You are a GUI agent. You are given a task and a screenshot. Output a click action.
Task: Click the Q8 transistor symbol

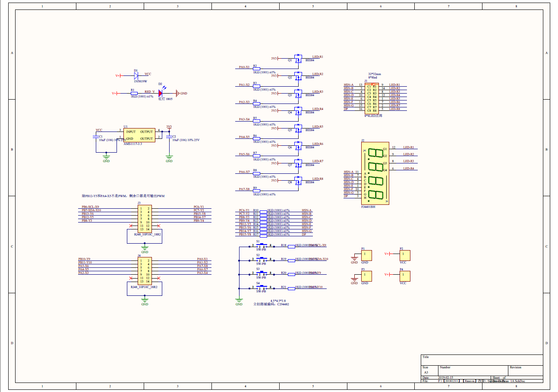click(x=297, y=180)
